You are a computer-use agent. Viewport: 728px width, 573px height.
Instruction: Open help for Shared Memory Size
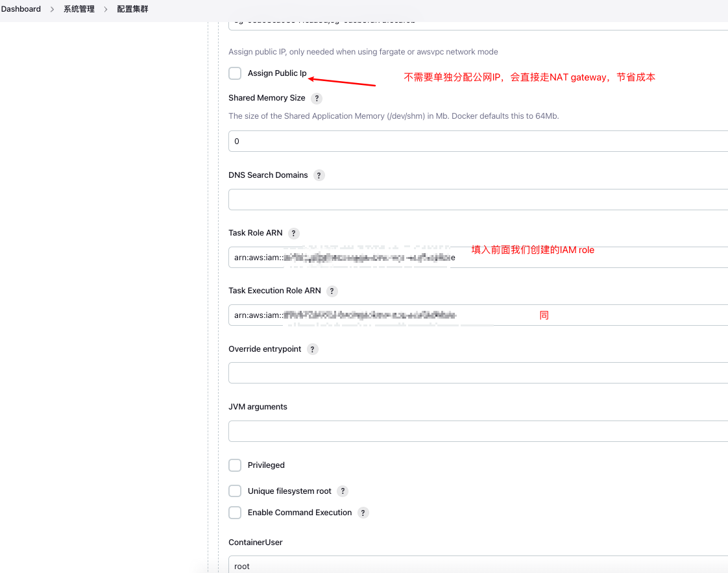317,98
